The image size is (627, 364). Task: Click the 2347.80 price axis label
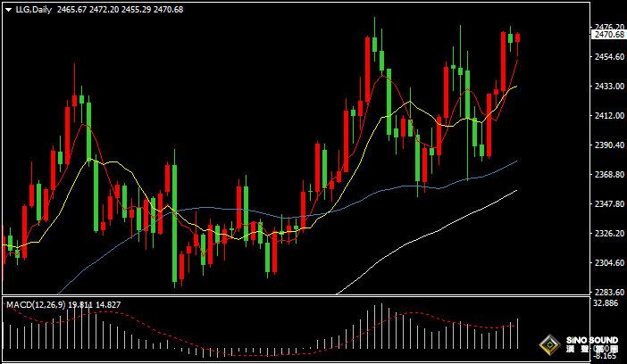(607, 203)
